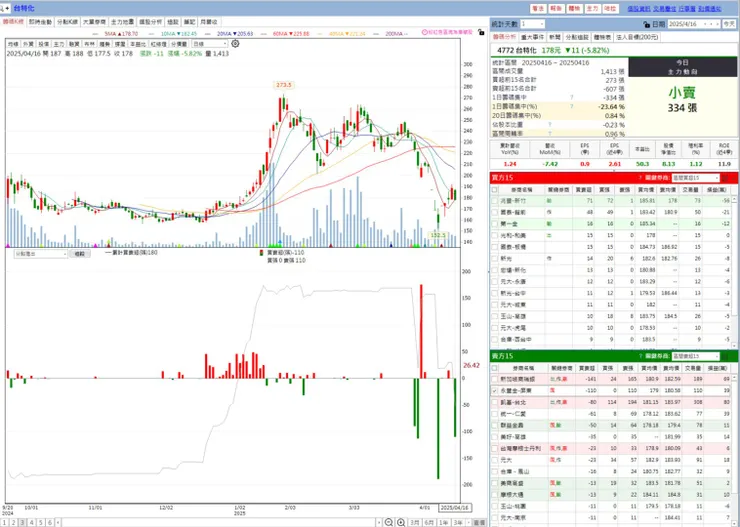740x527 pixels.
Task: Check the box for 第一金 buyer row
Action: click(494, 224)
